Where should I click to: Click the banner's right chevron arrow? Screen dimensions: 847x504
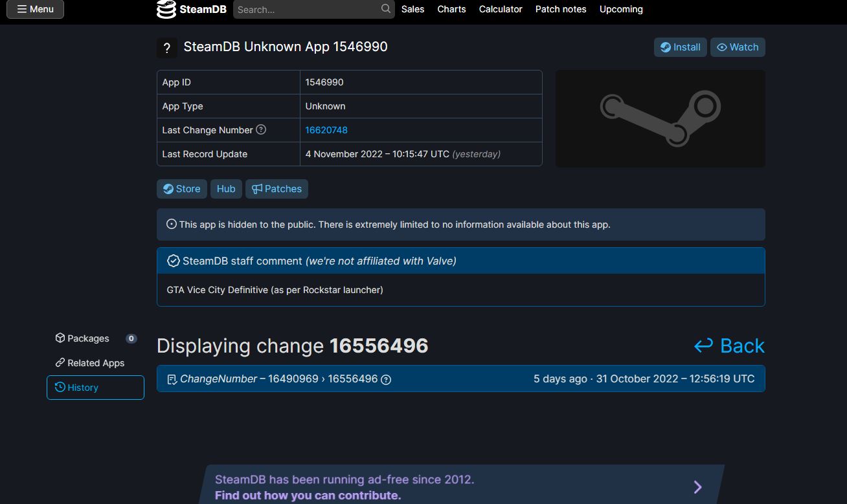click(x=697, y=487)
